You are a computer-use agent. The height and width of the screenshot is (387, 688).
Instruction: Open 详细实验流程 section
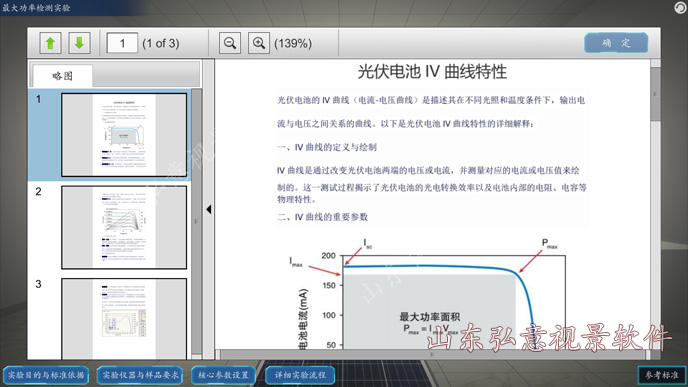pyautogui.click(x=301, y=376)
